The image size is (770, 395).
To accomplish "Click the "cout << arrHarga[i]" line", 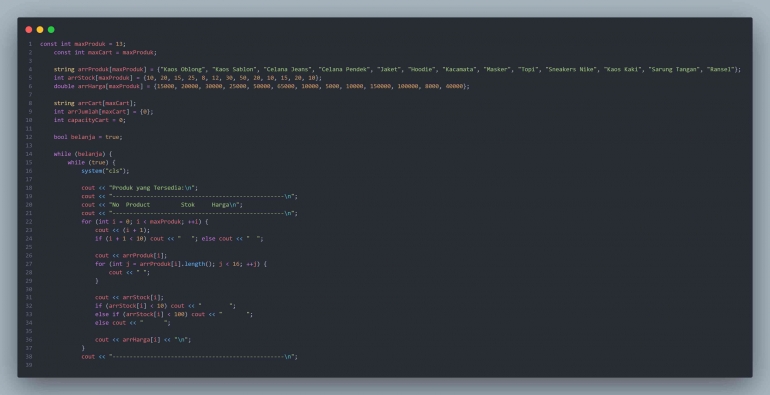I will (143, 339).
